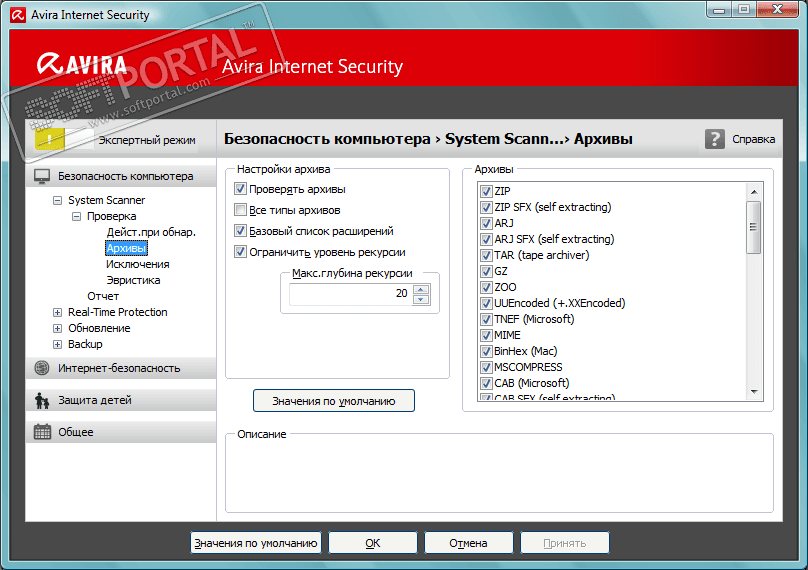Select Real-Time Protection label in tree
This screenshot has width=808, height=570.
pos(117,312)
